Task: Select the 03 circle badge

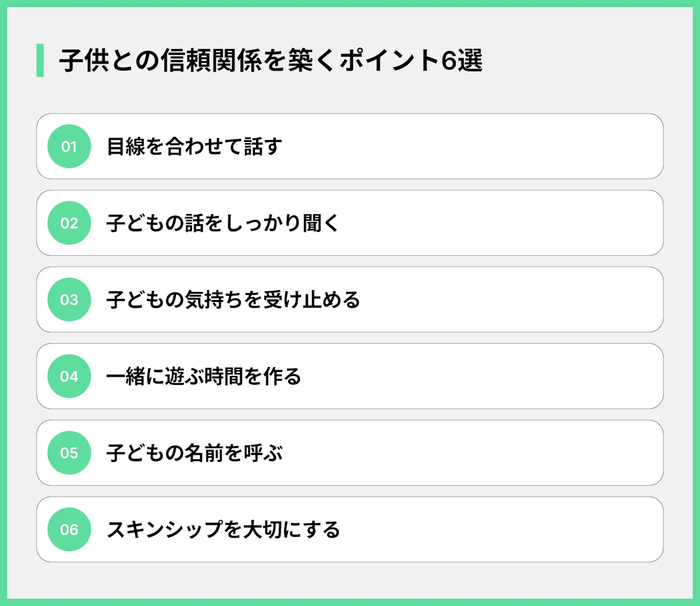Action: tap(69, 299)
